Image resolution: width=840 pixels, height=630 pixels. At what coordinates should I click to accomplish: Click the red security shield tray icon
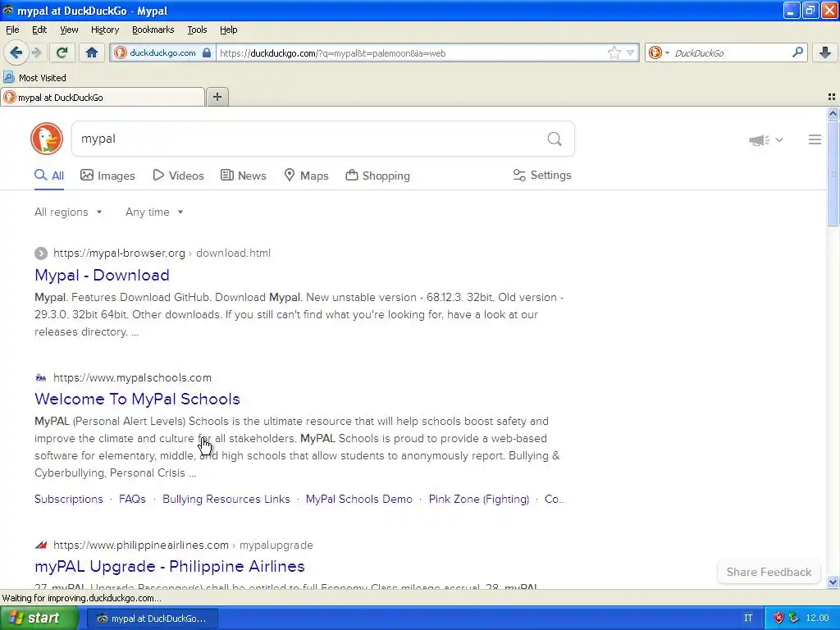pyautogui.click(x=778, y=619)
